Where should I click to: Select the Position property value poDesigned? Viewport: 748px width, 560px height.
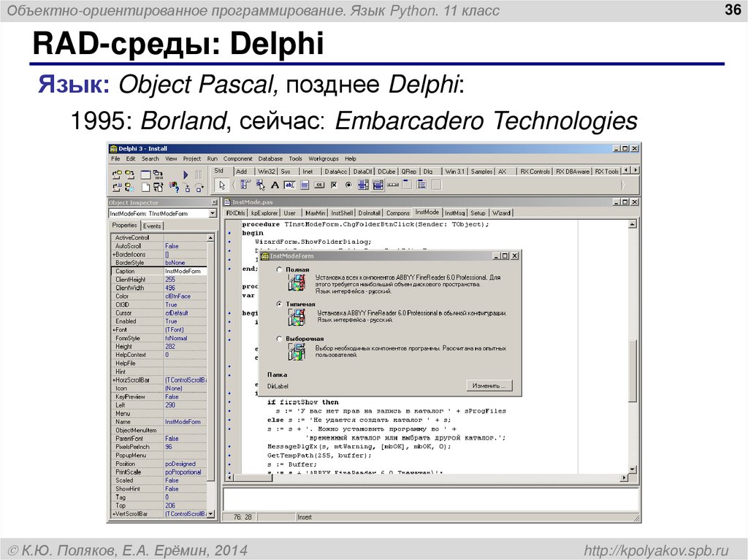(x=180, y=464)
